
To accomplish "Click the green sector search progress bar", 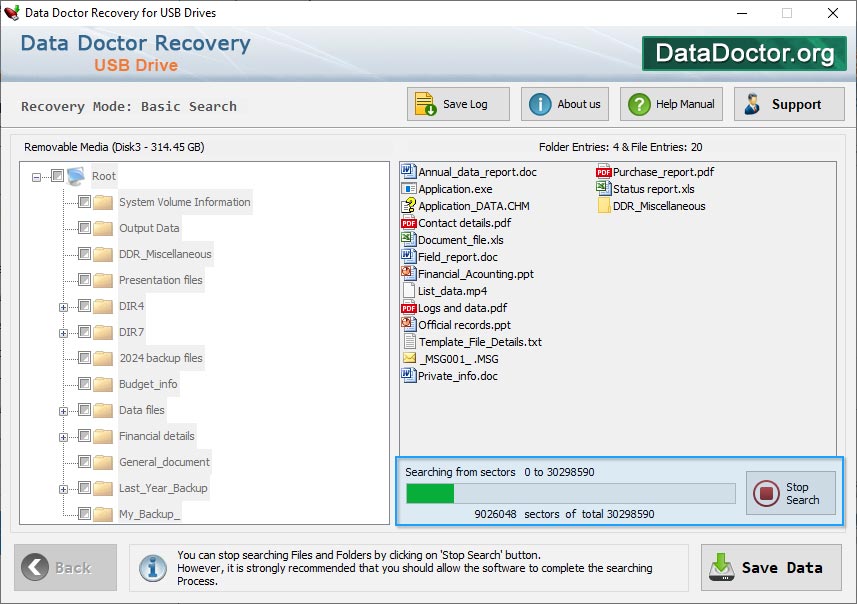I will 571,494.
